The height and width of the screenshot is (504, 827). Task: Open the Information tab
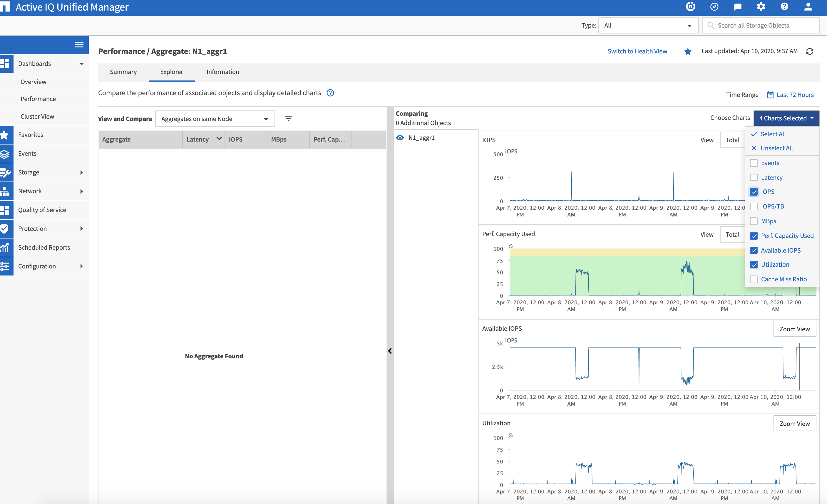click(x=222, y=72)
